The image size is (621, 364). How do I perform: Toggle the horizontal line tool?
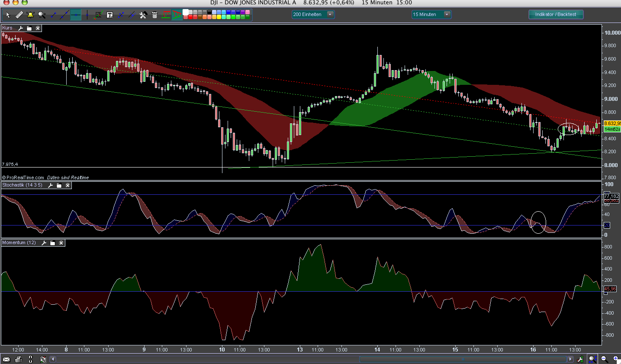(x=76, y=15)
